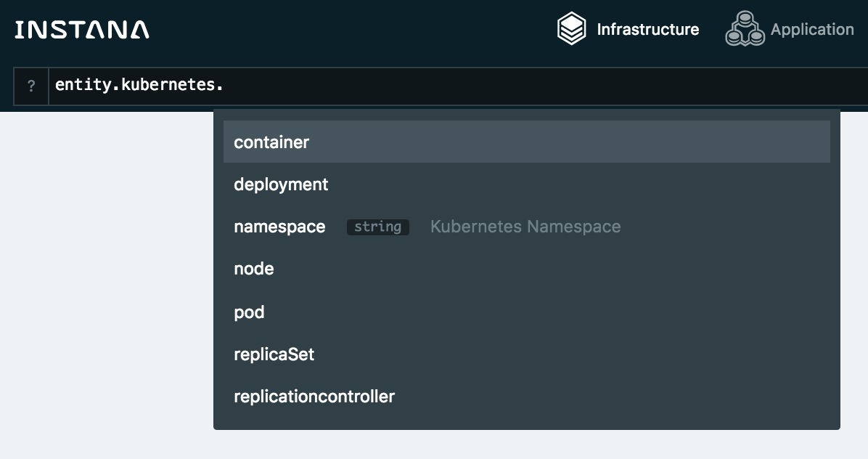Screen dimensions: 868x459
Task: Choose the replicaSet suggestion
Action: pyautogui.click(x=526, y=354)
